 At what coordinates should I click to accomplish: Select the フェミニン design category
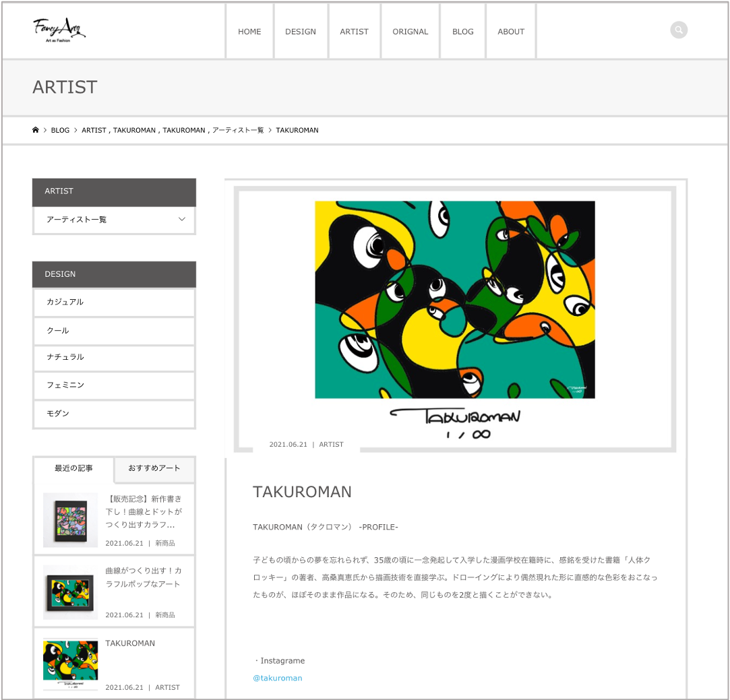114,385
